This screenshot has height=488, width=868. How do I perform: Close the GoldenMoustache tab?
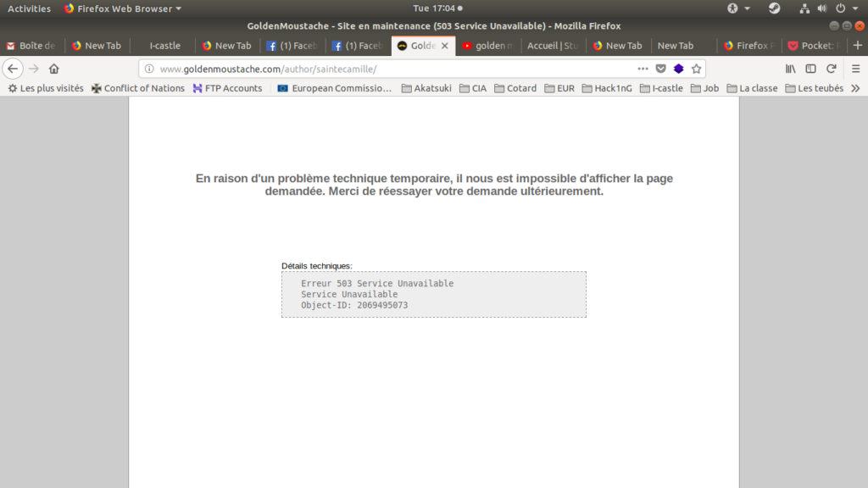[444, 46]
